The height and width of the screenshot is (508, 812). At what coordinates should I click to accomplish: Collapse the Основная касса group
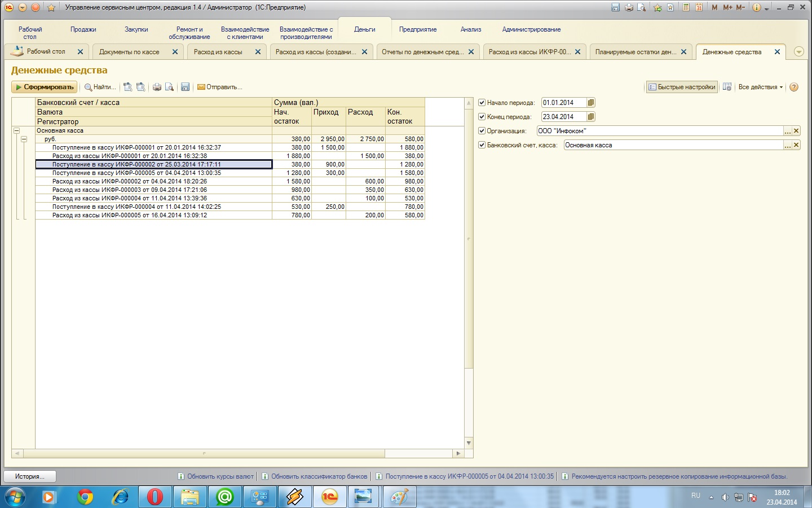click(16, 130)
